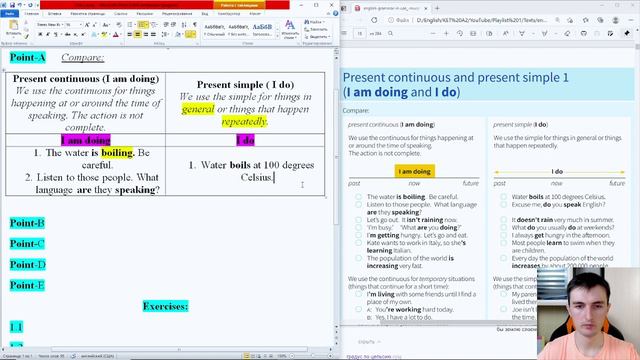640x360 pixels.
Task: Open the shading color dropdown in Word
Action: (182, 35)
